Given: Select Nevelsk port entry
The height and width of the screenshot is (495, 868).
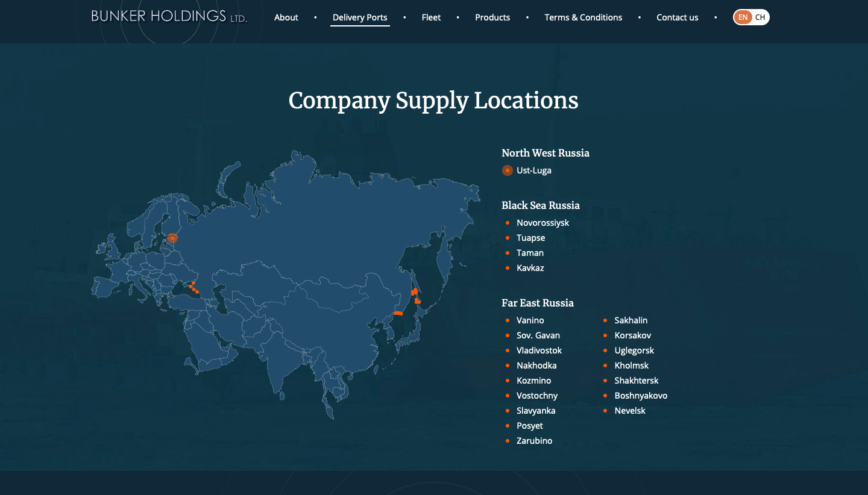Looking at the screenshot, I should 630,411.
